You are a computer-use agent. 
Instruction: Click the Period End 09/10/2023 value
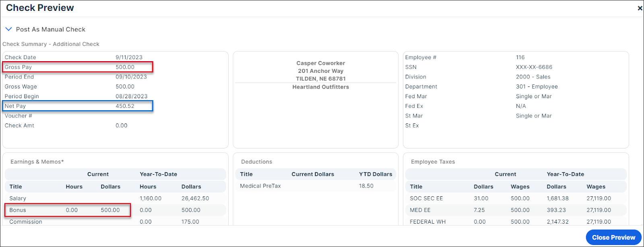[131, 77]
